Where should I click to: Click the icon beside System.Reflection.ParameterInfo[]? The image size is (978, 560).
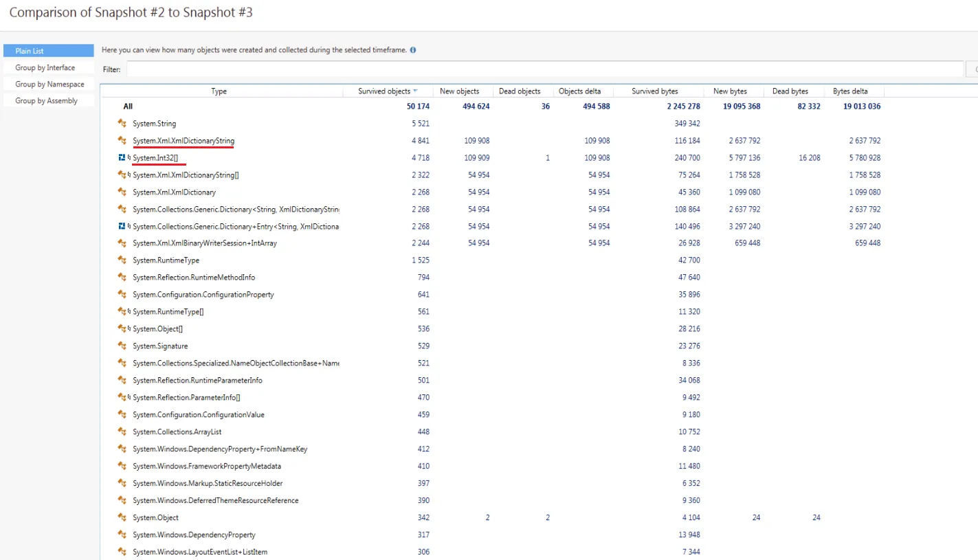pos(122,398)
